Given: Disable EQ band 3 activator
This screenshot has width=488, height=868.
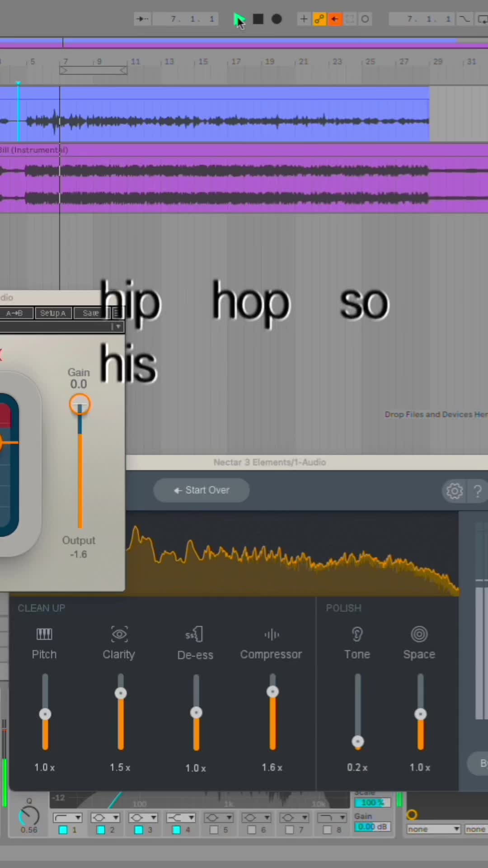Looking at the screenshot, I should (x=139, y=830).
